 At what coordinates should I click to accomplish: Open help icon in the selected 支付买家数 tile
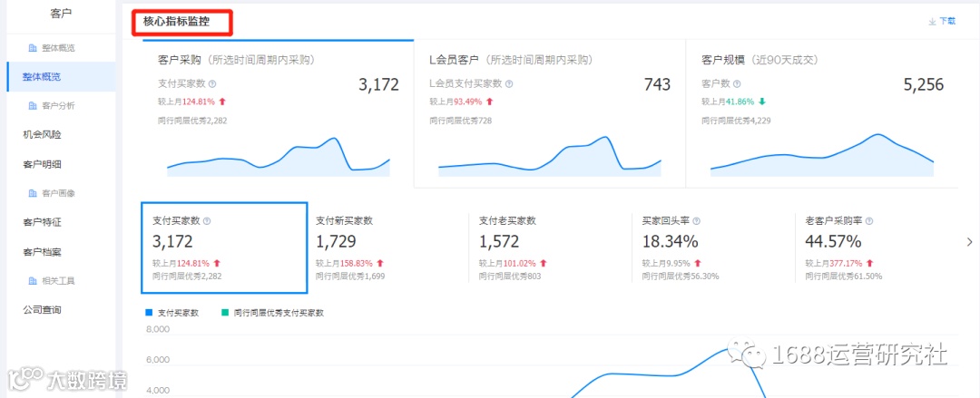(x=208, y=220)
